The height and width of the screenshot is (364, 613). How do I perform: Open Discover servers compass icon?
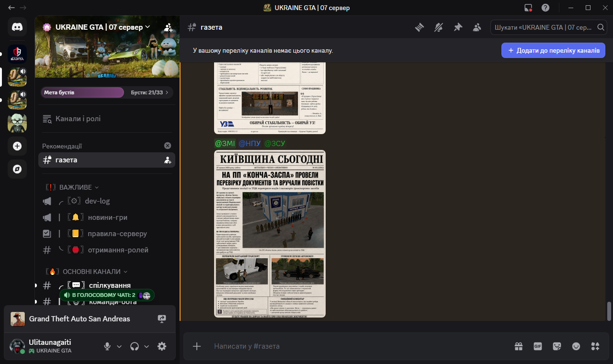point(17,169)
